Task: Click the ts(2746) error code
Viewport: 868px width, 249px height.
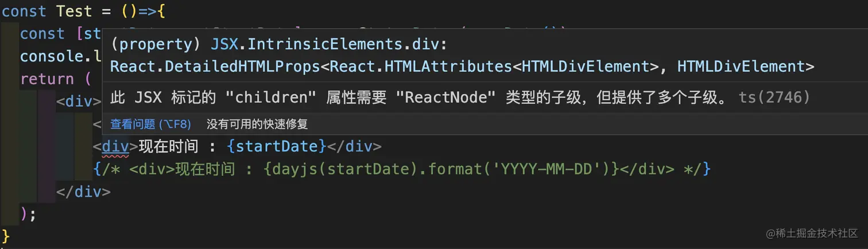Action: click(774, 98)
